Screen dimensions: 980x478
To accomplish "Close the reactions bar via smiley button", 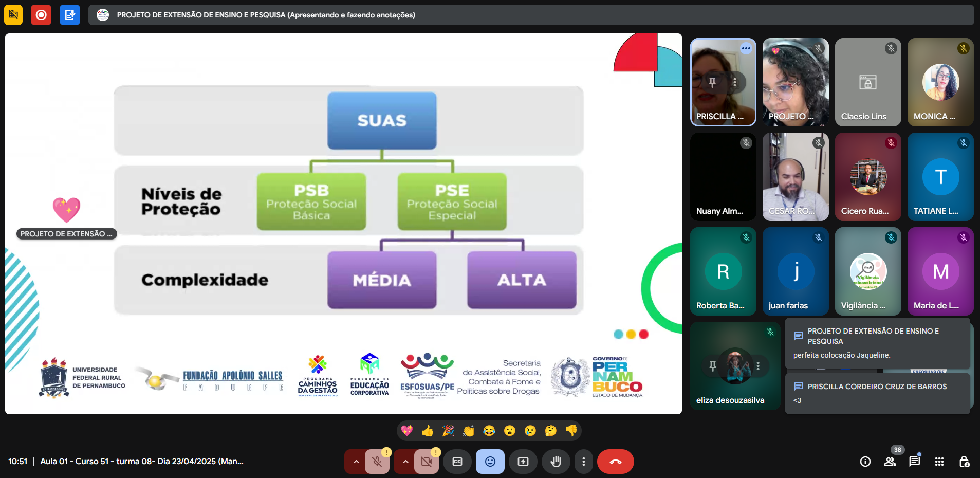I will click(x=490, y=462).
